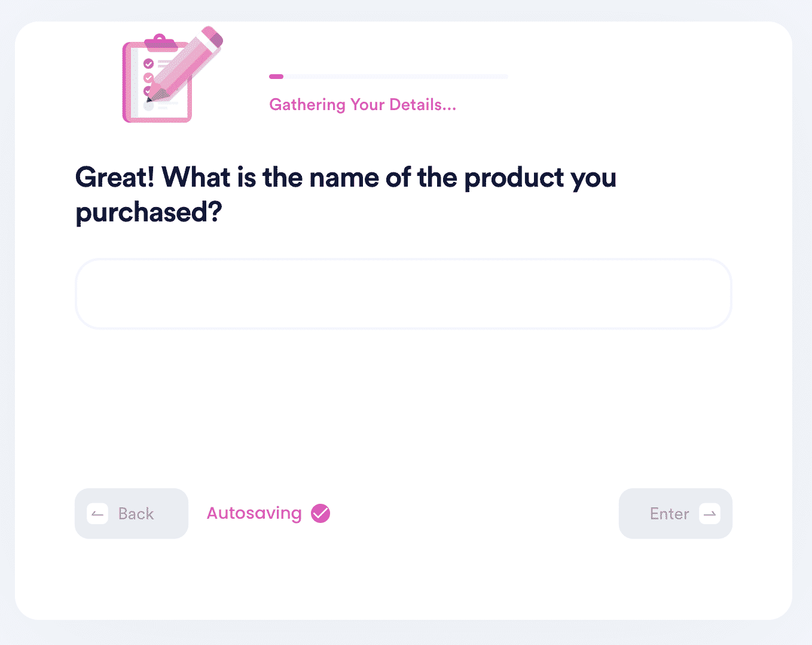The image size is (812, 645).
Task: Click the pink pencil graphic
Action: pos(185,63)
